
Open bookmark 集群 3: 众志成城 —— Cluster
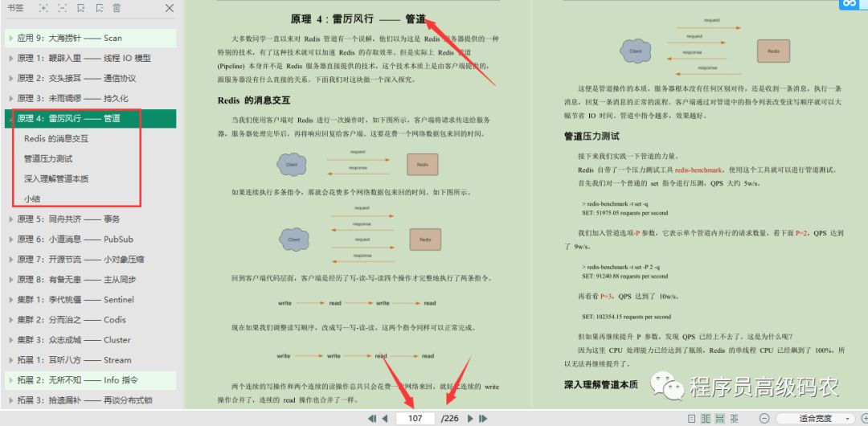tap(74, 339)
